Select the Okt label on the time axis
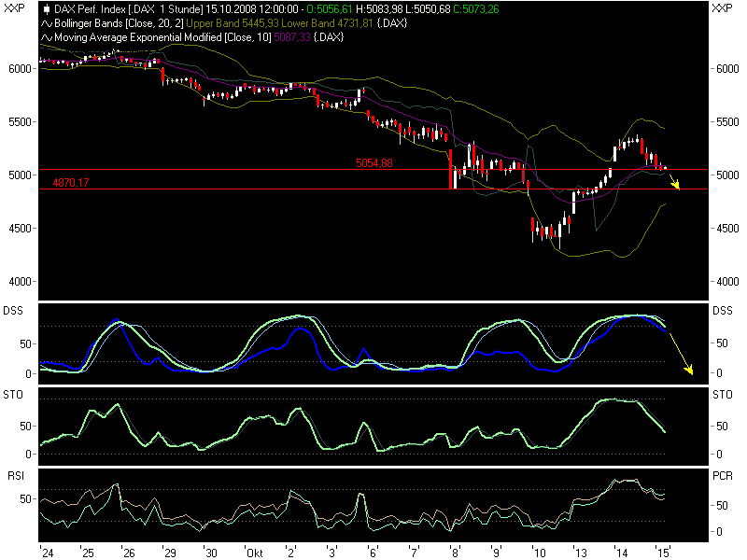Screen dimensions: 747x560 pos(255,552)
